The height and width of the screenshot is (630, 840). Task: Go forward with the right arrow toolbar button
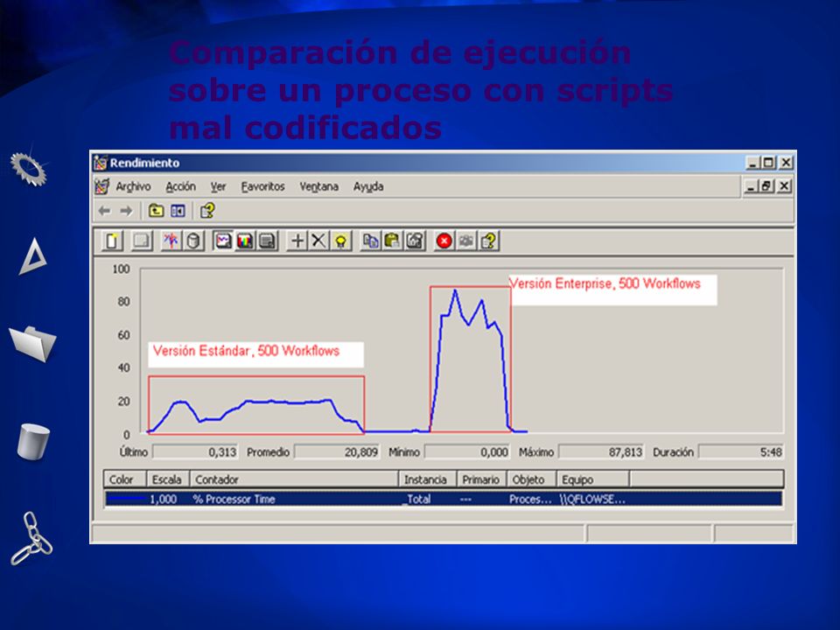coord(126,211)
